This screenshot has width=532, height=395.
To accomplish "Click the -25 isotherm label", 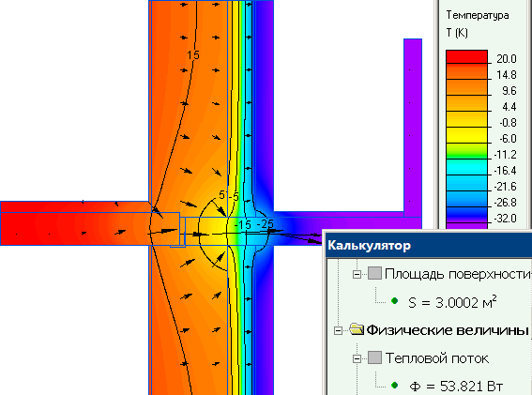I will coord(266,224).
